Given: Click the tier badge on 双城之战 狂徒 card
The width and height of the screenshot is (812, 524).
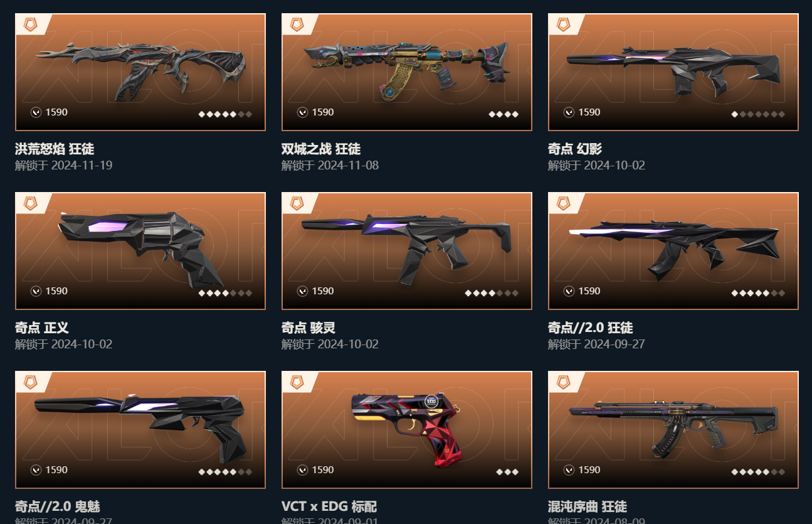Looking at the screenshot, I should 298,24.
